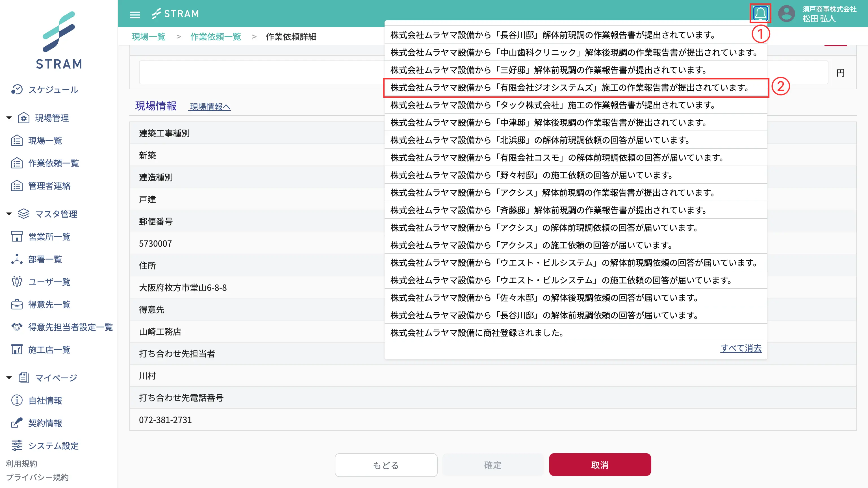This screenshot has height=488, width=868.
Task: Collapse the マスタ管理 section
Action: click(x=8, y=214)
